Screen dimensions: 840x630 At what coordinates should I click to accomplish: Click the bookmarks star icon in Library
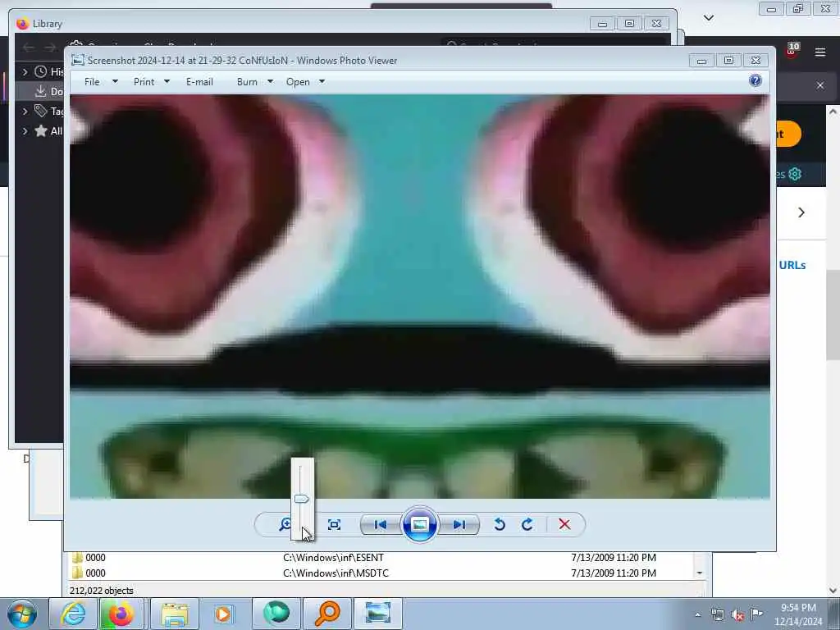[x=40, y=130]
